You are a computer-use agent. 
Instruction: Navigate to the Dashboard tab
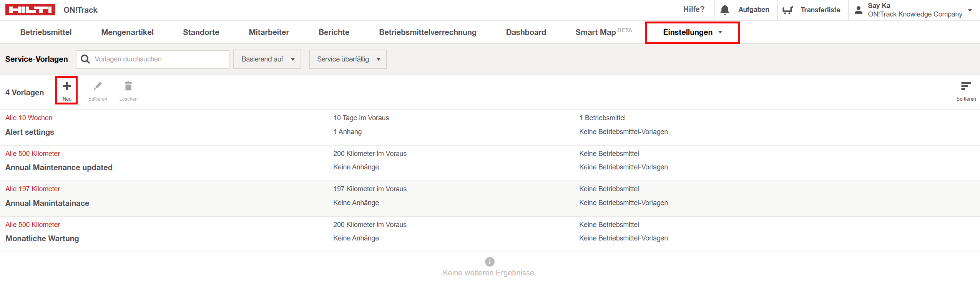526,33
